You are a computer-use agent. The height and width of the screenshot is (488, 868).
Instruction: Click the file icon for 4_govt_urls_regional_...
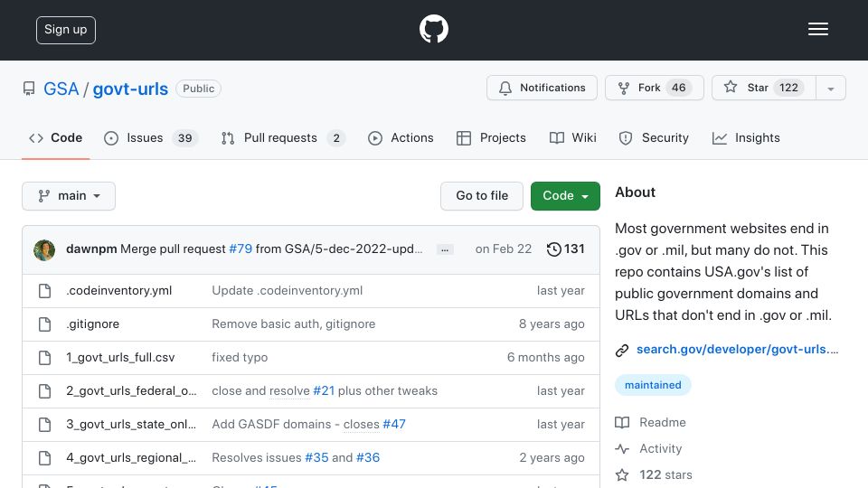[45, 458]
